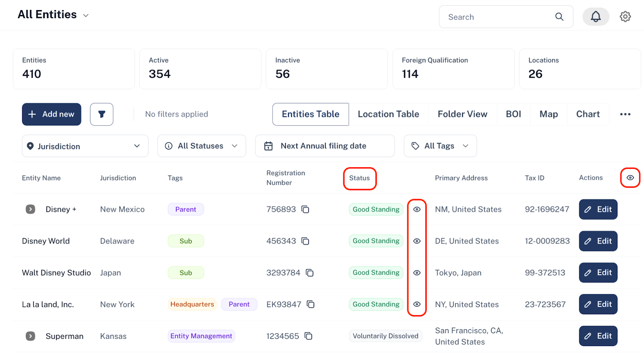Image resolution: width=644 pixels, height=355 pixels.
Task: Open the All Statuses dropdown
Action: pos(202,146)
